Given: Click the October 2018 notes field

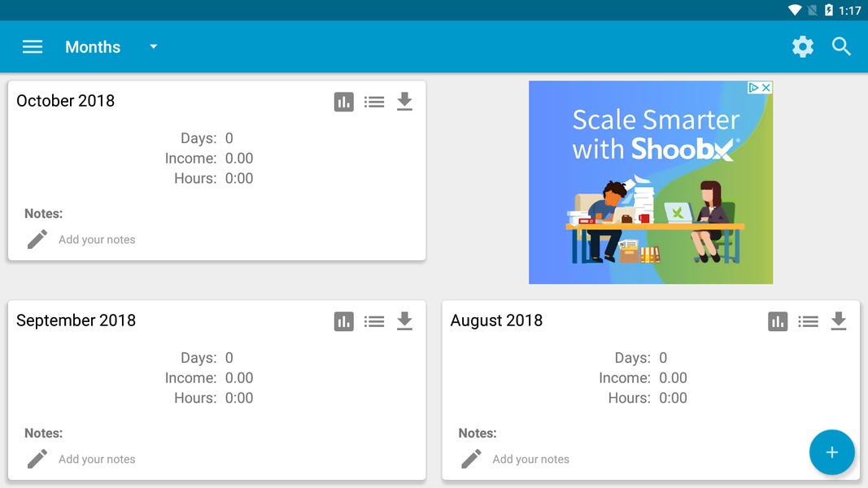Looking at the screenshot, I should click(97, 240).
